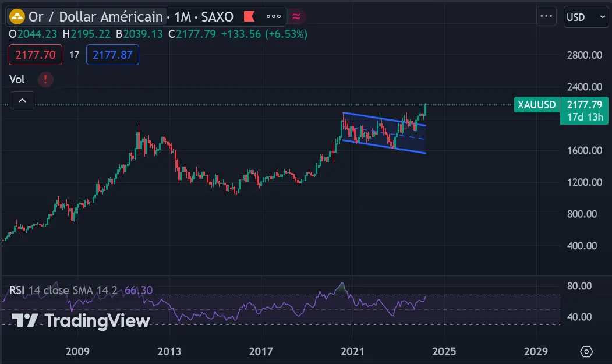Click the RSI value 66.30
Screen dimensions: 612x364
tap(139, 290)
